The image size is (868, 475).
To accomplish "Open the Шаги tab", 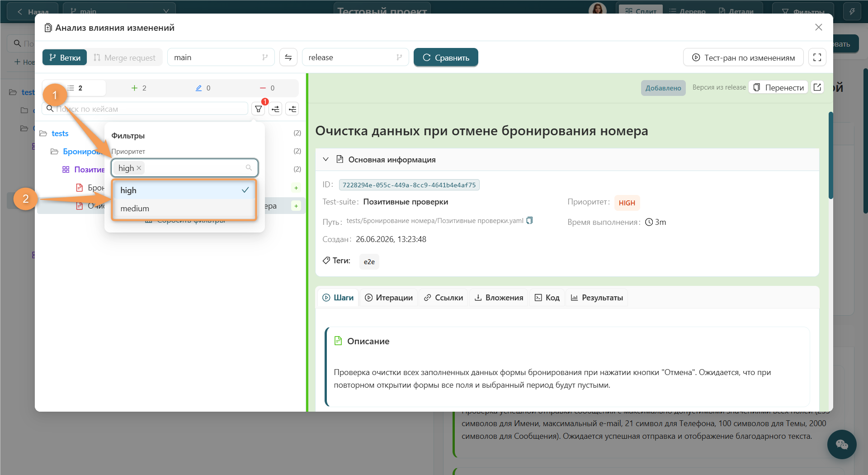I will 338,298.
